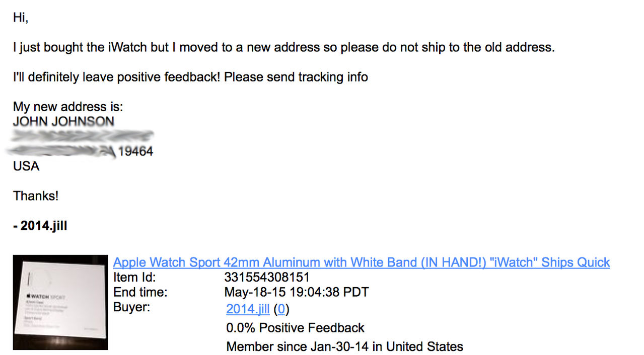
Task: Click the Apple Watch Sport box thumbnail
Action: (x=60, y=302)
